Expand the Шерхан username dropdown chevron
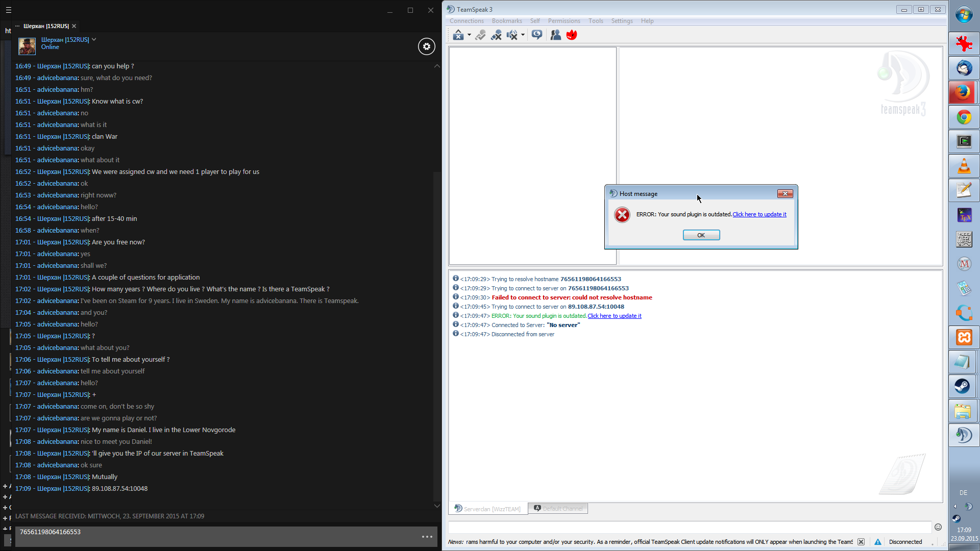 [x=94, y=39]
